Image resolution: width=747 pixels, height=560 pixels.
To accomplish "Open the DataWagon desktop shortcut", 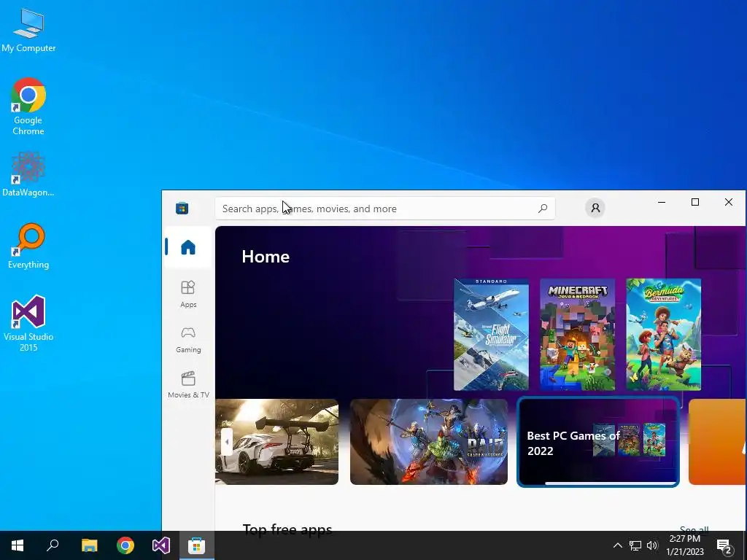I will click(x=28, y=174).
